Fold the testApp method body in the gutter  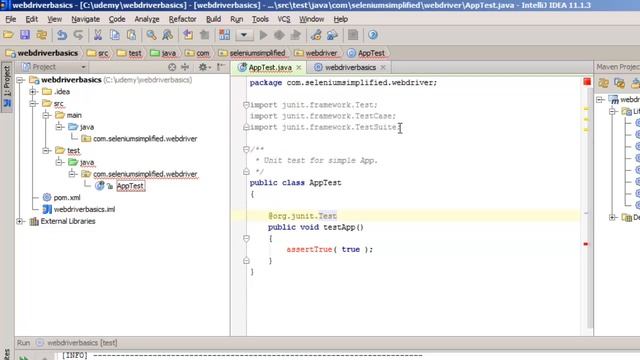(246, 238)
